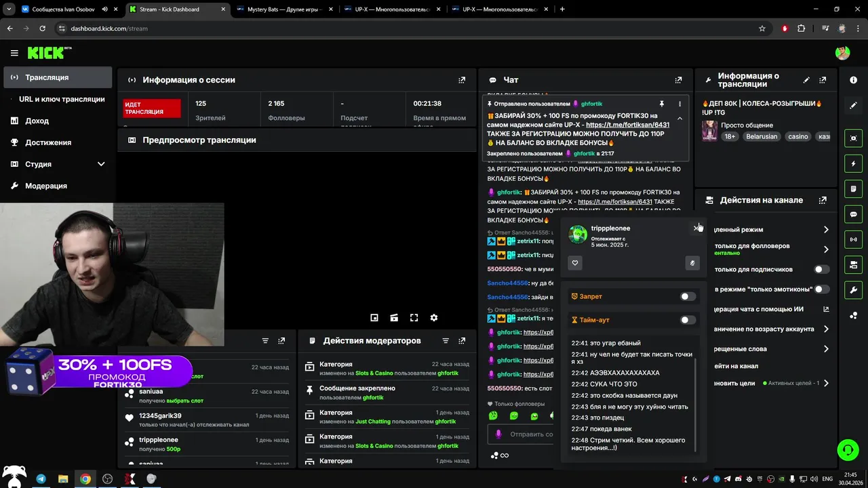Toggle the emotes-only mode switch

(821, 289)
